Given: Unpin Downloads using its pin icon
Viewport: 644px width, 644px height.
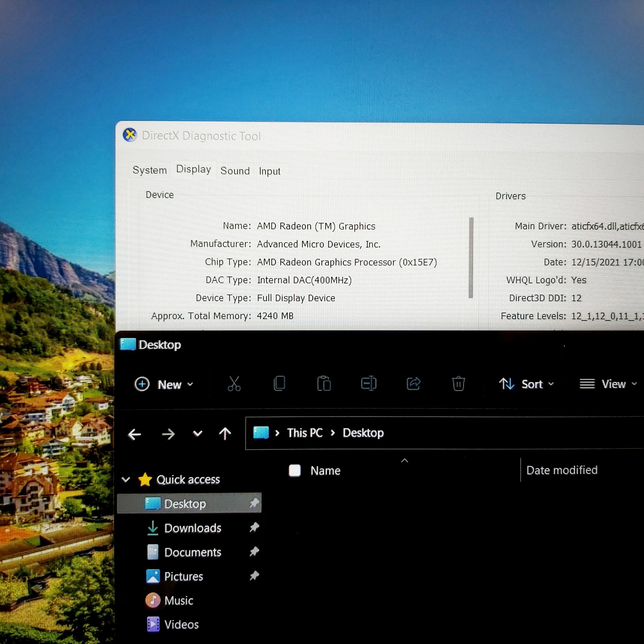Looking at the screenshot, I should point(254,527).
